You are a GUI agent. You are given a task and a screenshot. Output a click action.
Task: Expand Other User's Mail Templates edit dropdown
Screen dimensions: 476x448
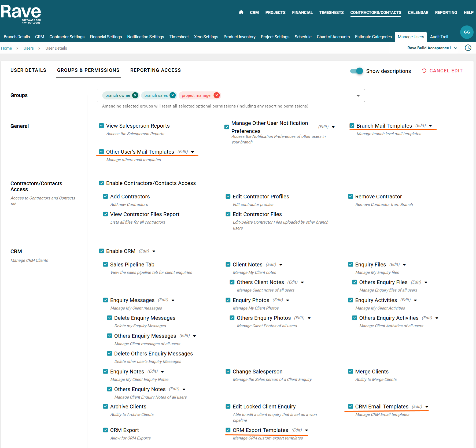tap(193, 152)
